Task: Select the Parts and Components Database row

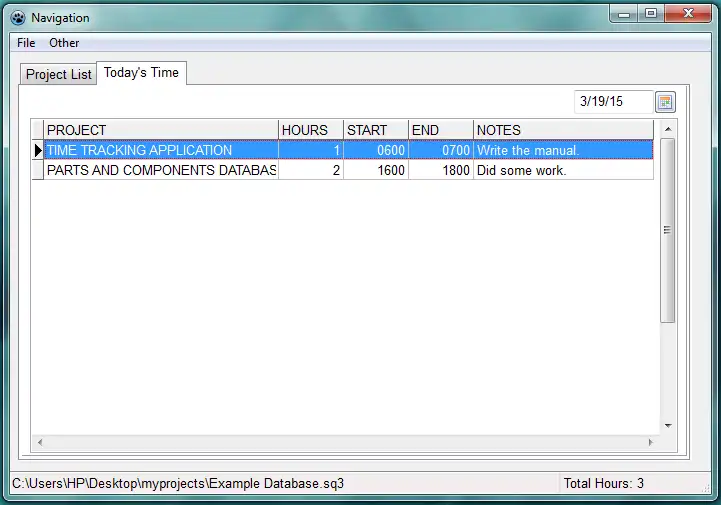Action: 349,170
